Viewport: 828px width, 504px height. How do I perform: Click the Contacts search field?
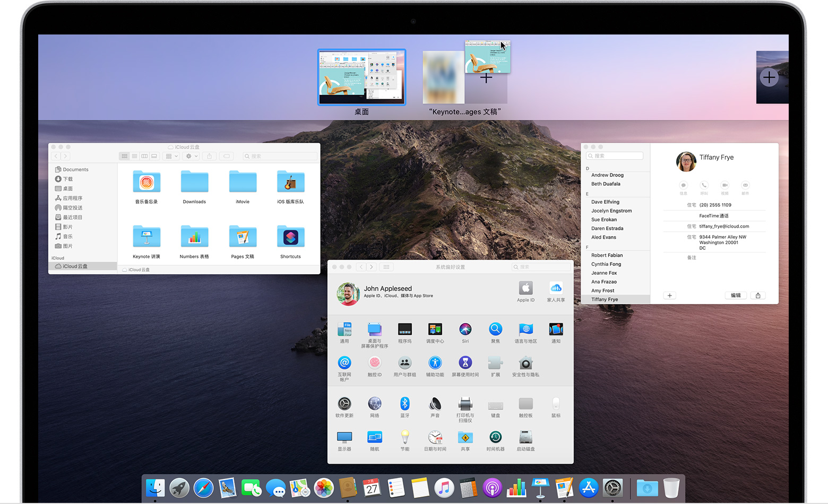click(x=615, y=156)
